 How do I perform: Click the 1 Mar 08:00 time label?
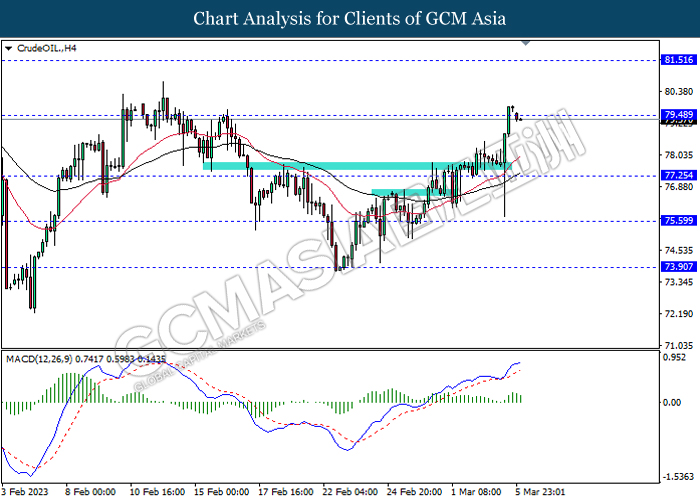point(477,492)
